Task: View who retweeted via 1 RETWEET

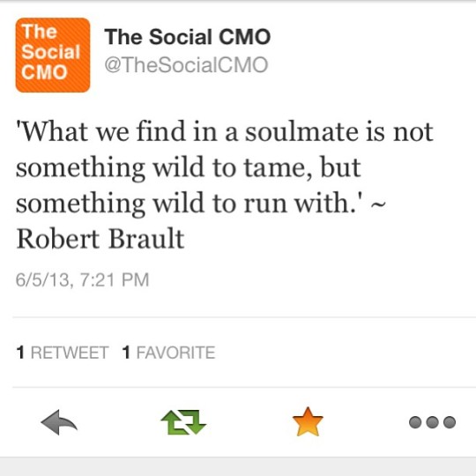Action: pos(63,353)
